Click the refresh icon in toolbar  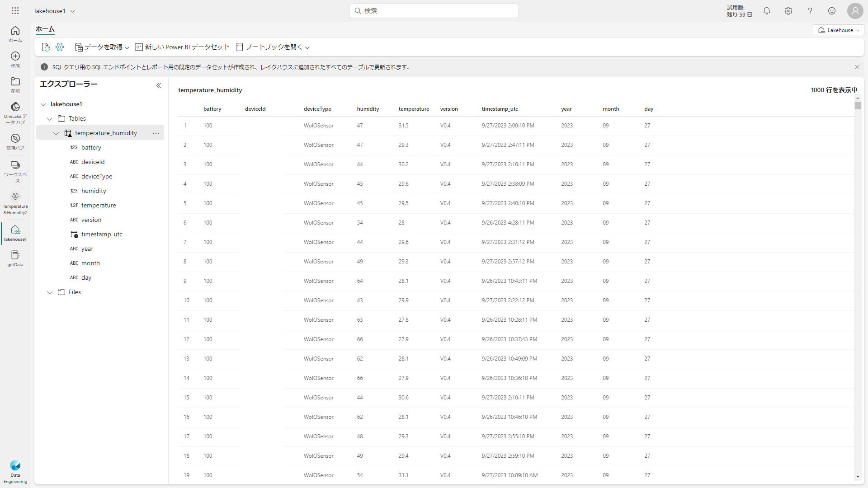point(45,47)
